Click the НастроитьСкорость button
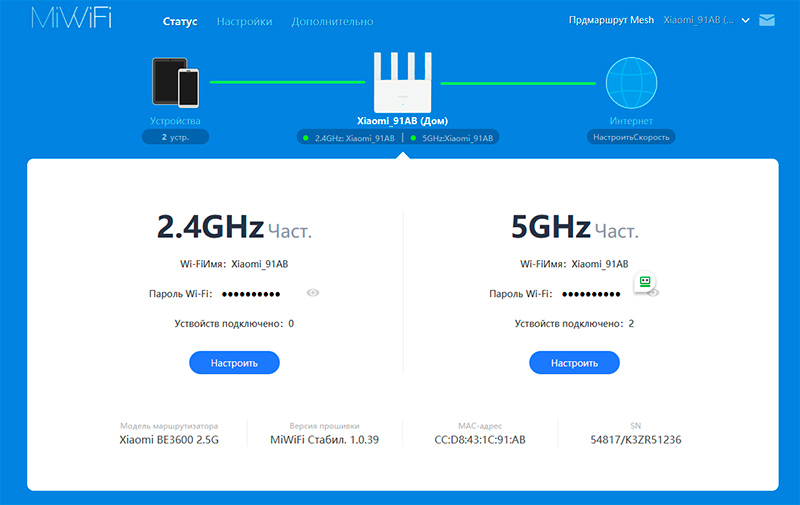Screen dimensions: 800x505 630,137
